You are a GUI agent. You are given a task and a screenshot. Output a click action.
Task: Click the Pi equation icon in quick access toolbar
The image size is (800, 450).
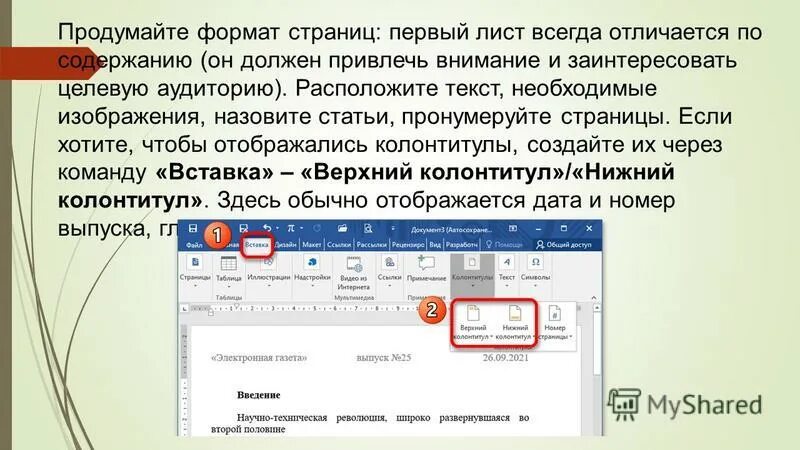click(x=291, y=228)
